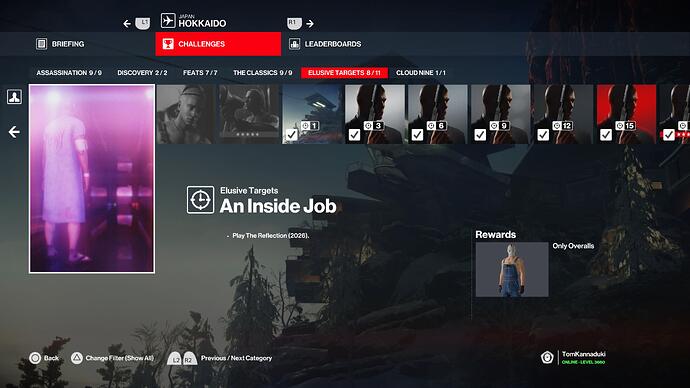Click the clock icon on tile 12
Image resolution: width=690 pixels, height=388 pixels.
557,126
